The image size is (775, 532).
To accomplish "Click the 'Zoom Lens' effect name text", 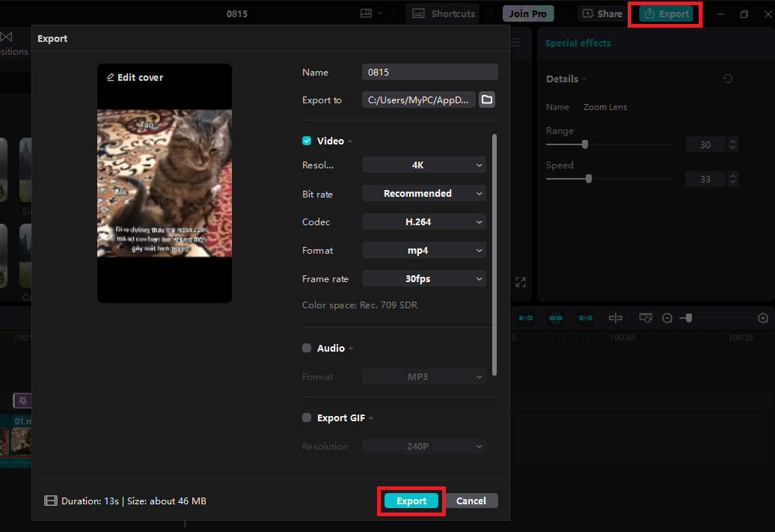I will point(605,107).
